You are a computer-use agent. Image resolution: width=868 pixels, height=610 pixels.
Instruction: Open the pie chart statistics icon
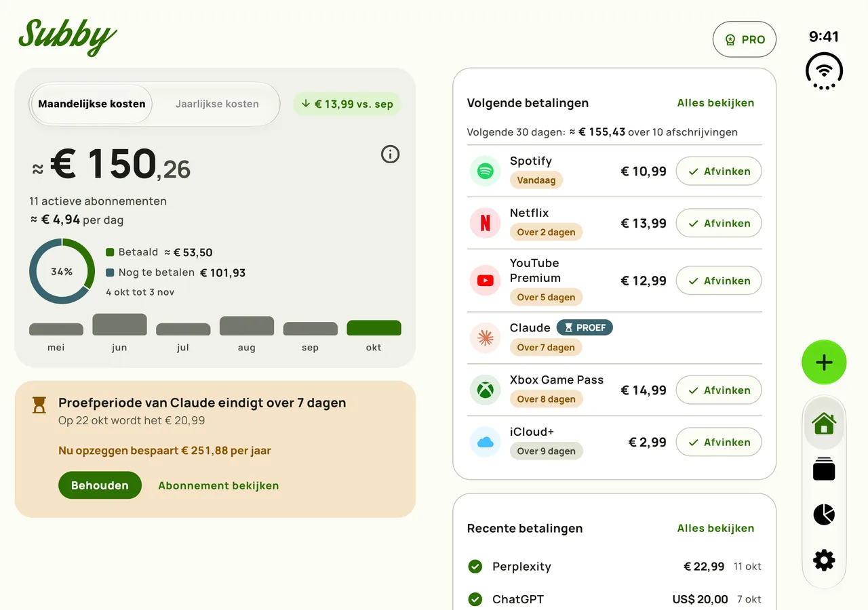tap(824, 514)
